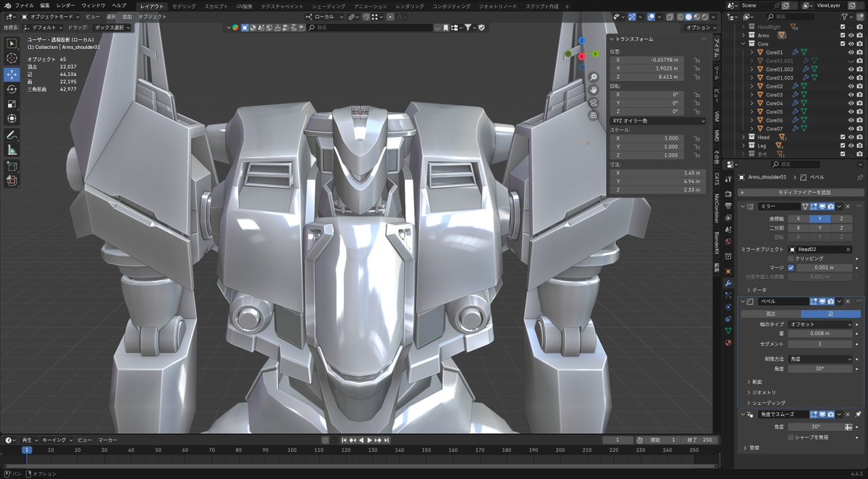Click Add Modifier (モディファイアーを追加) button
868x479 pixels.
tap(801, 192)
